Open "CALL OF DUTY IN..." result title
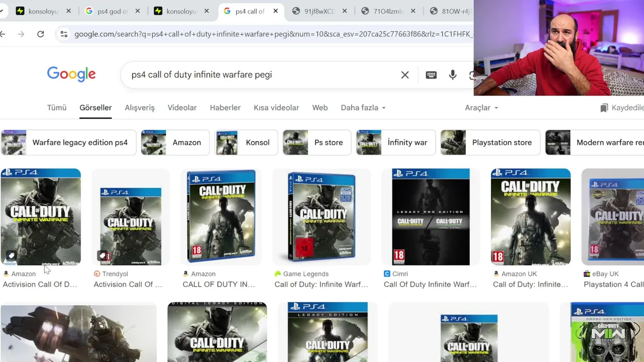 coord(219,285)
